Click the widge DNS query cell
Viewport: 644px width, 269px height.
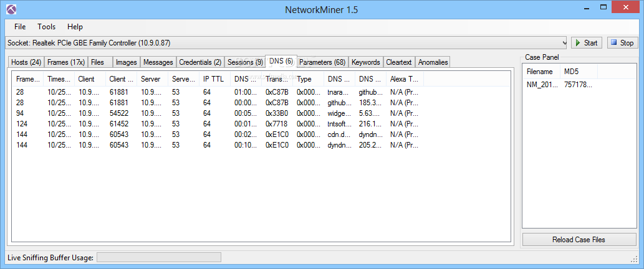pyautogui.click(x=339, y=113)
